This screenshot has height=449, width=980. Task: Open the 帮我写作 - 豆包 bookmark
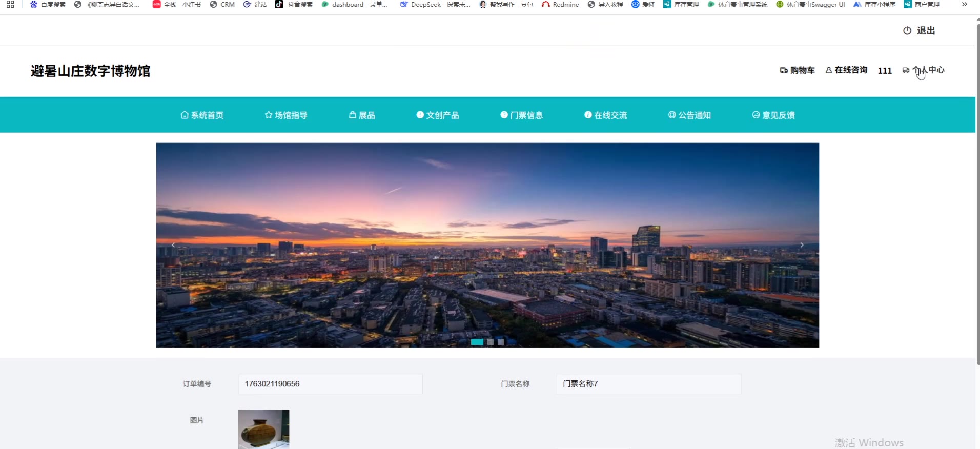point(506,4)
